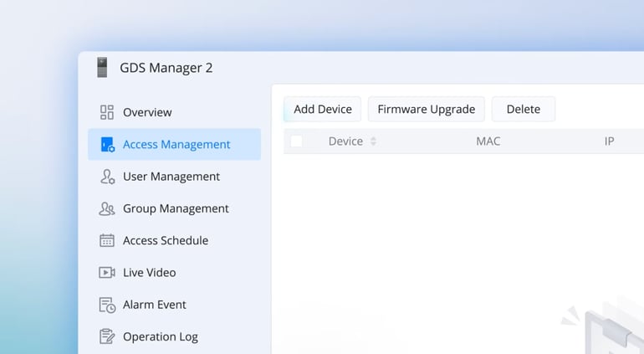Sort by Device column arrows

pos(373,141)
